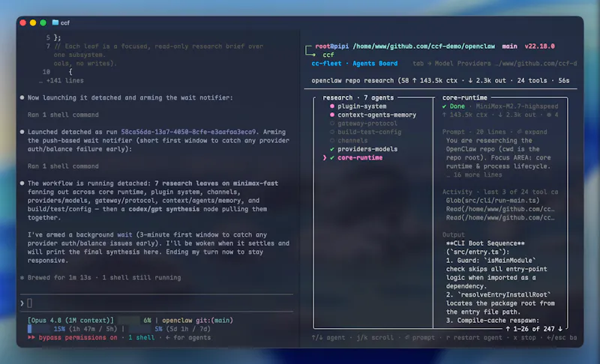
Task: Click the up arrow before 1-26 of 247
Action: (x=508, y=329)
